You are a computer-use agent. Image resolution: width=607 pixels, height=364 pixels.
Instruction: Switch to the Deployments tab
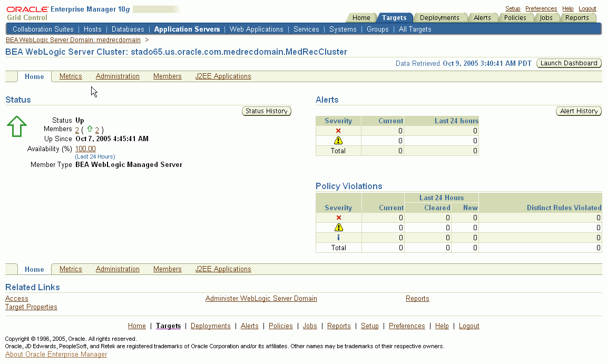click(x=440, y=17)
